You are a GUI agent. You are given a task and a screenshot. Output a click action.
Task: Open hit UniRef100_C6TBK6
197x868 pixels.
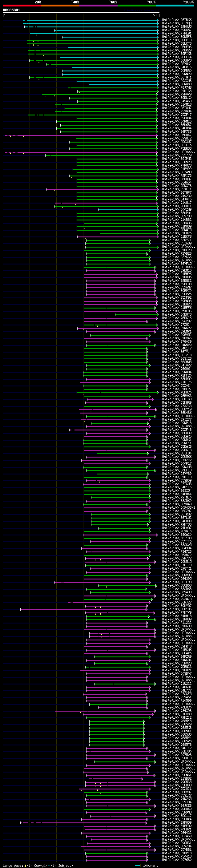[x=177, y=20]
